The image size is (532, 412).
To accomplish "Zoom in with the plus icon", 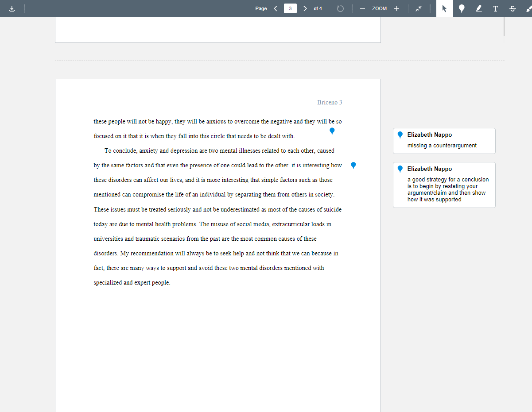I will 396,8.
